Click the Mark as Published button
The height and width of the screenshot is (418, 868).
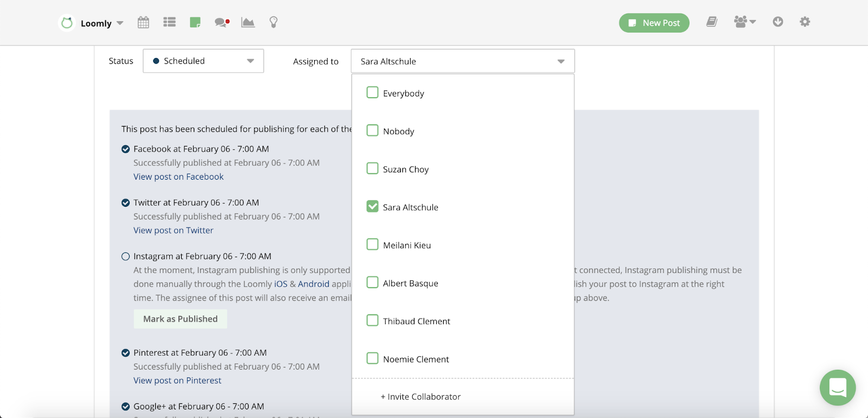pos(181,319)
